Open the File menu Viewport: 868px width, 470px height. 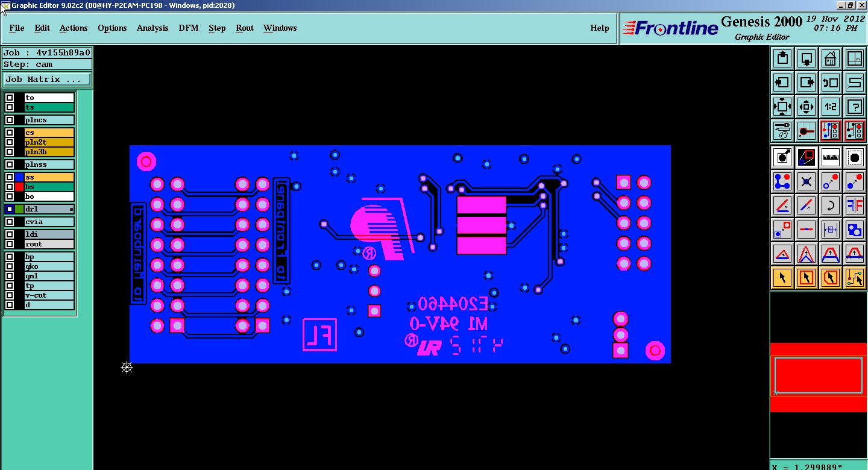pos(17,28)
